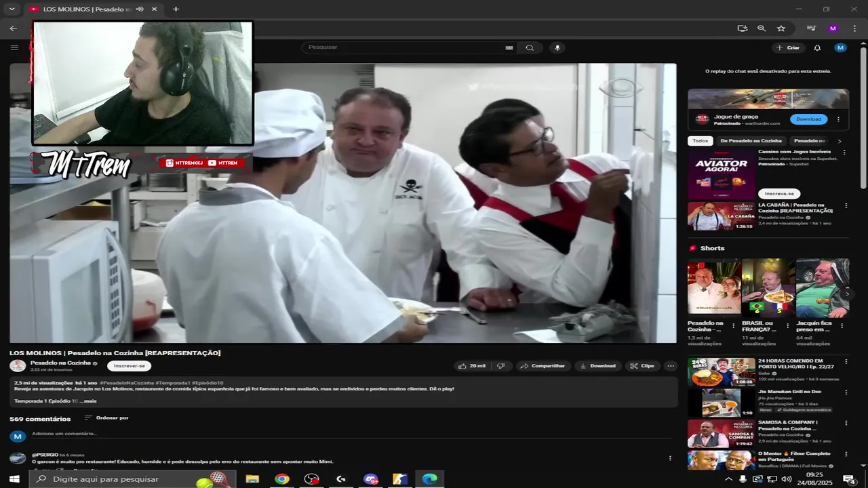The height and width of the screenshot is (488, 868).
Task: Open the blue M YouTube account avatar
Action: point(841,47)
